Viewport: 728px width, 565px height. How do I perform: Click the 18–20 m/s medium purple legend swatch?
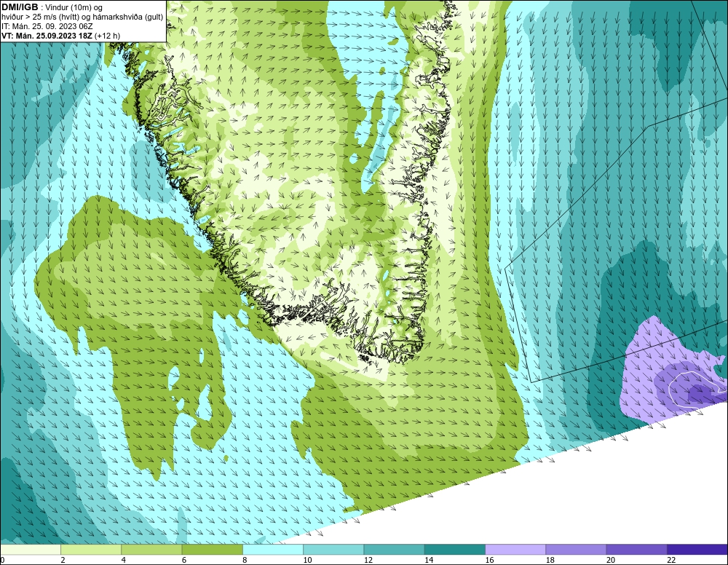point(576,550)
